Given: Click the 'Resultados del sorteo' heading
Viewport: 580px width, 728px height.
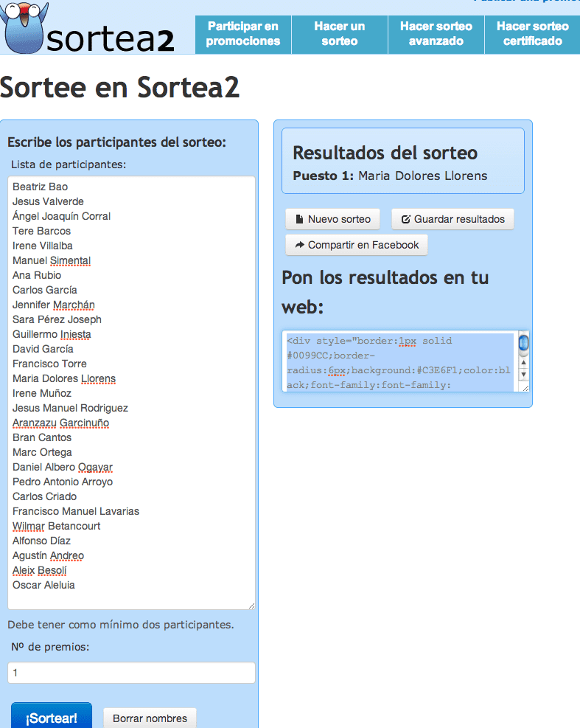Looking at the screenshot, I should (x=385, y=153).
